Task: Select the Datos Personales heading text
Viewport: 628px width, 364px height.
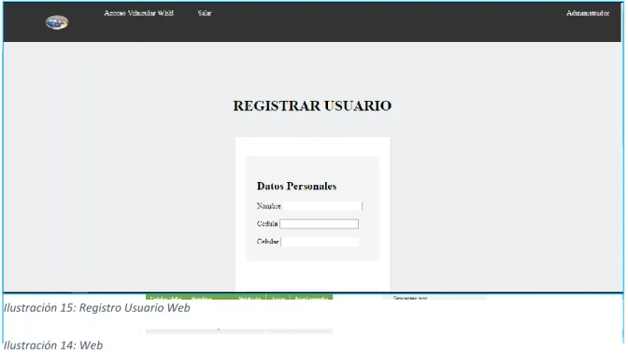Action: point(296,186)
